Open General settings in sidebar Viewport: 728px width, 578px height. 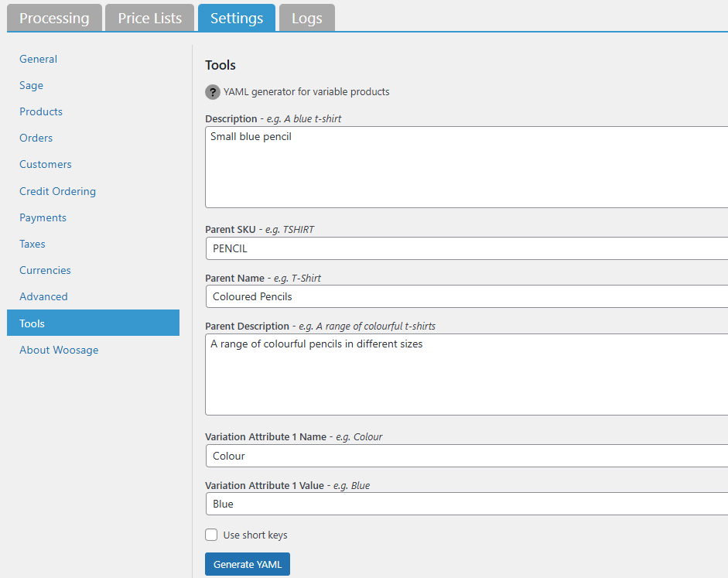tap(39, 59)
